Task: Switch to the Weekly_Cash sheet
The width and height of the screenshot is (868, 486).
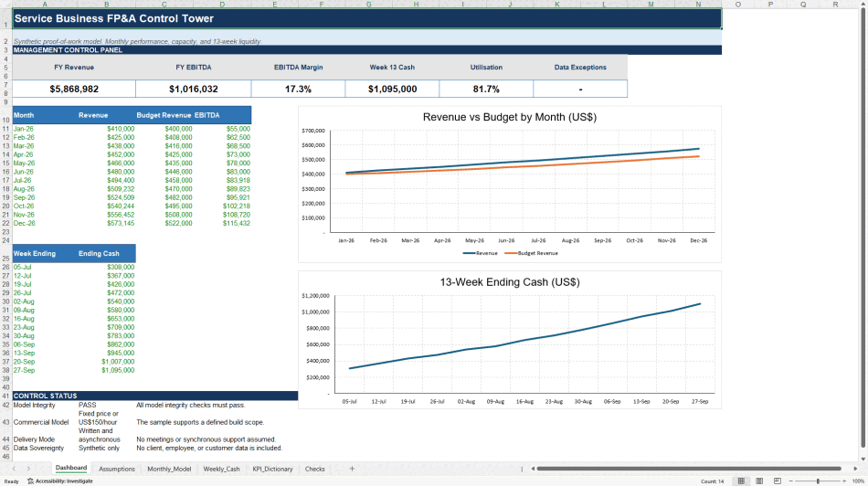Action: [221, 469]
